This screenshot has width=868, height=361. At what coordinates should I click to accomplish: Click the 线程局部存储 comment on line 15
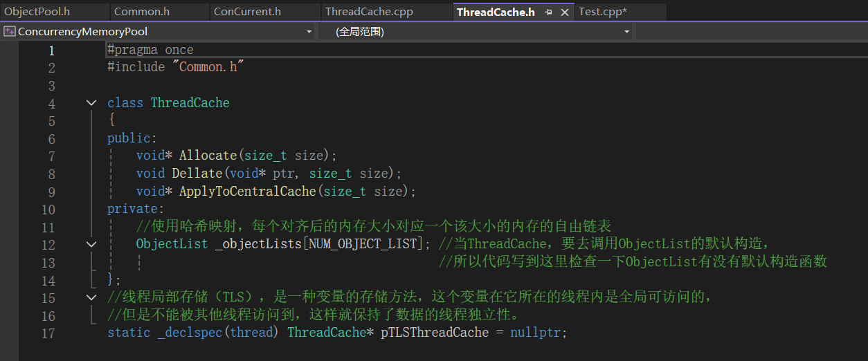(410, 297)
